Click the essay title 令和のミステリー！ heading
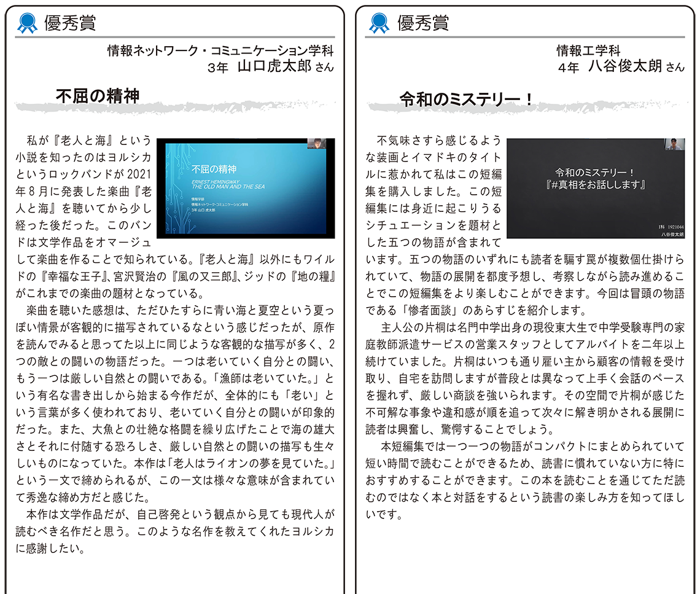 pos(467,99)
